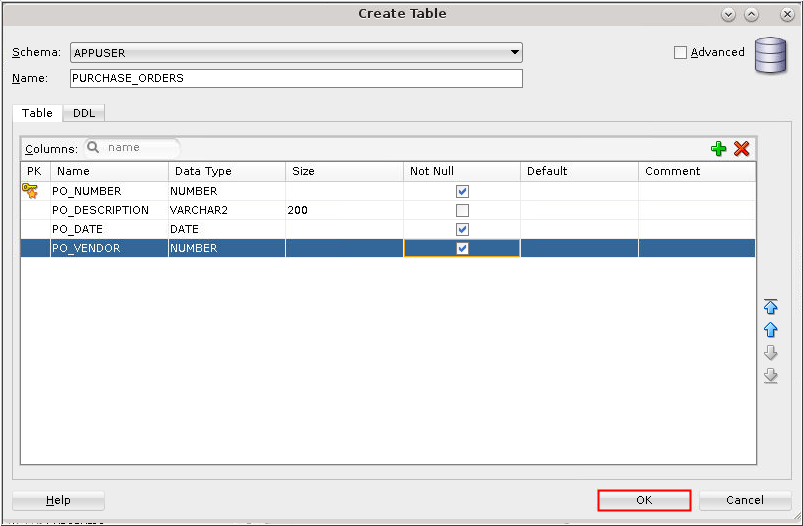803x526 pixels.
Task: Select PO_DESCRIPTION column name cell
Action: (x=109, y=210)
